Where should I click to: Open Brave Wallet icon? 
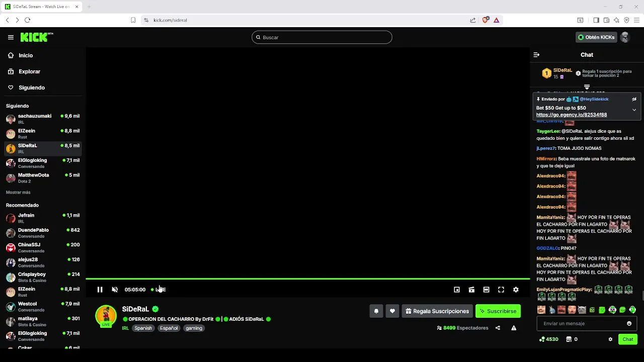click(x=606, y=20)
